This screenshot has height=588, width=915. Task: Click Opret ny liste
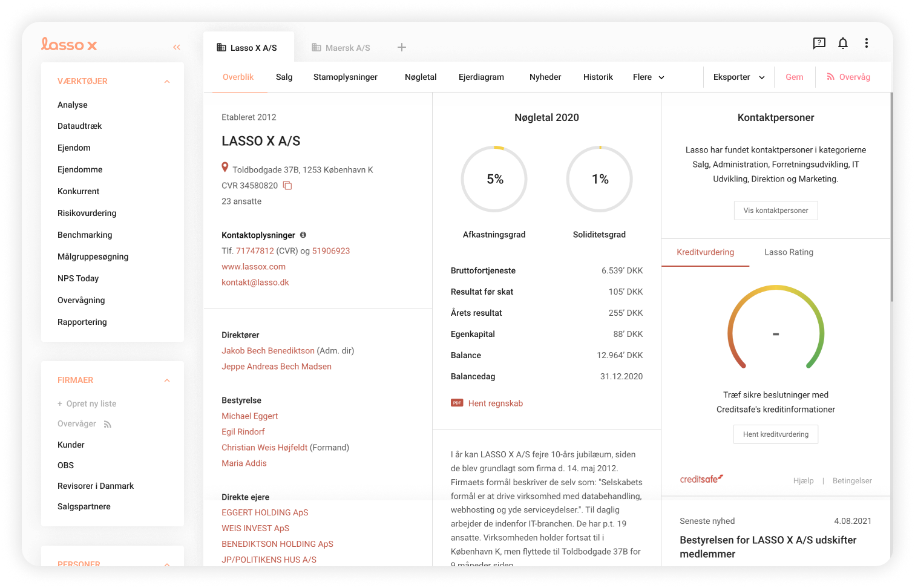click(87, 403)
